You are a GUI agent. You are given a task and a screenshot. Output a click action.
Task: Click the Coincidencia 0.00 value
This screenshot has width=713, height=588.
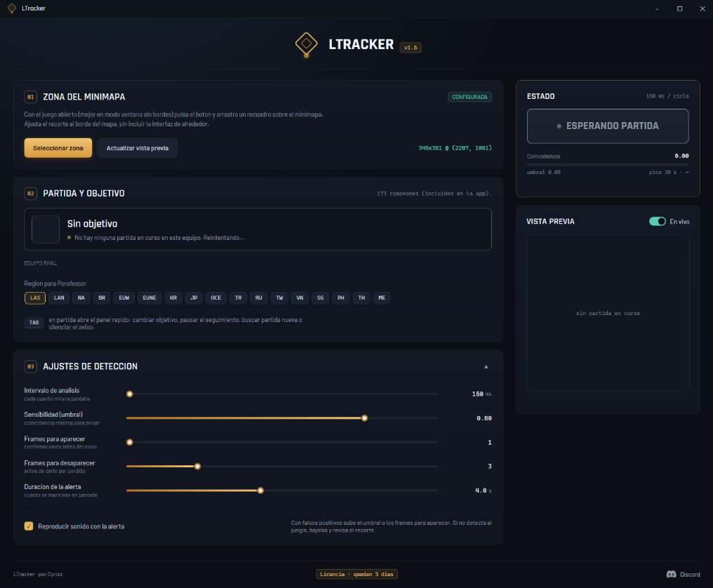pyautogui.click(x=681, y=156)
